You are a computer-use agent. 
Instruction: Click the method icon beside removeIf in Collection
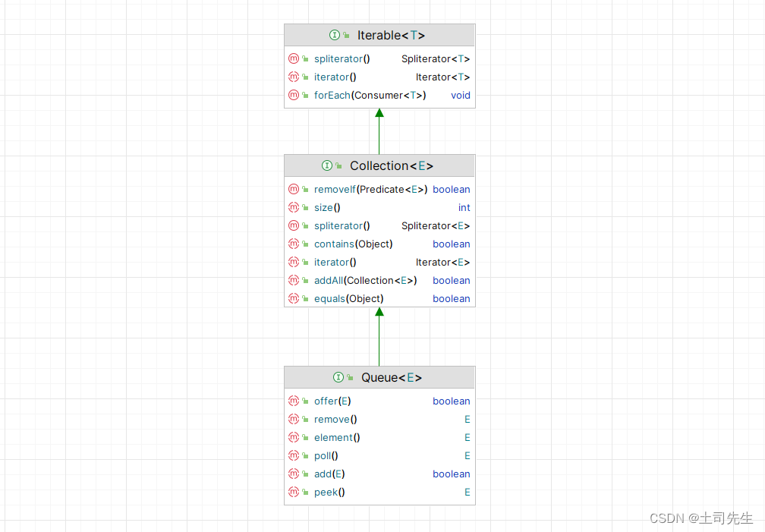(x=294, y=189)
